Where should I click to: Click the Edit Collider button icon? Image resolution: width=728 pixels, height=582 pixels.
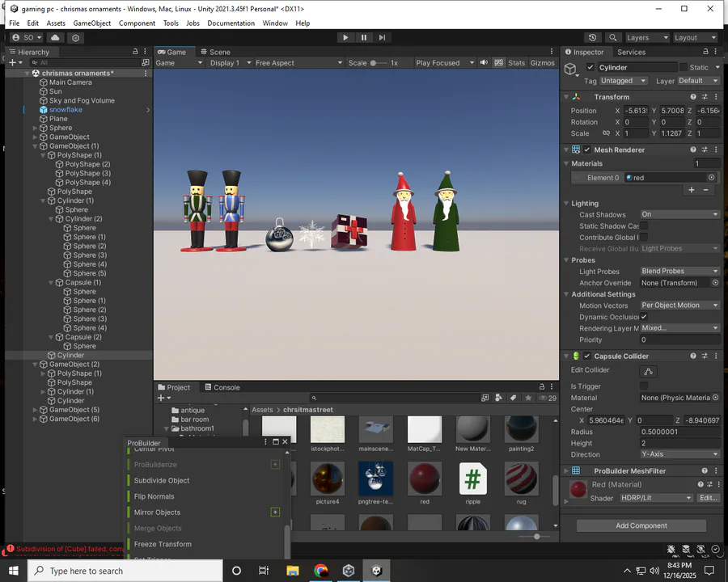(x=649, y=371)
